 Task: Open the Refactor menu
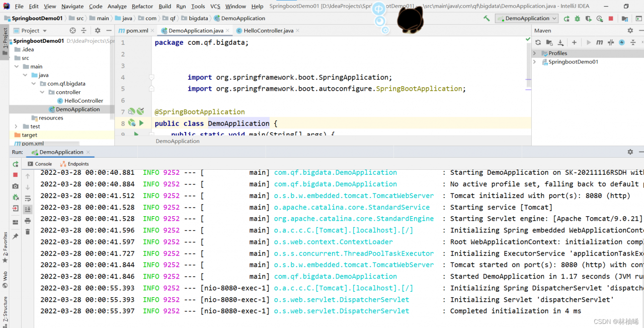(x=142, y=6)
